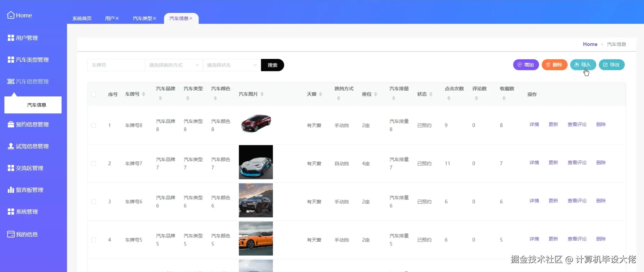Sort by 点击次数 column arrows
Image resolution: width=644 pixels, height=272 pixels.
(449, 98)
